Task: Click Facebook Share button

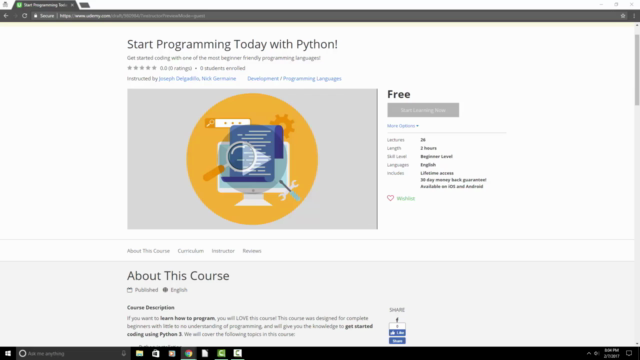Action: (x=397, y=341)
